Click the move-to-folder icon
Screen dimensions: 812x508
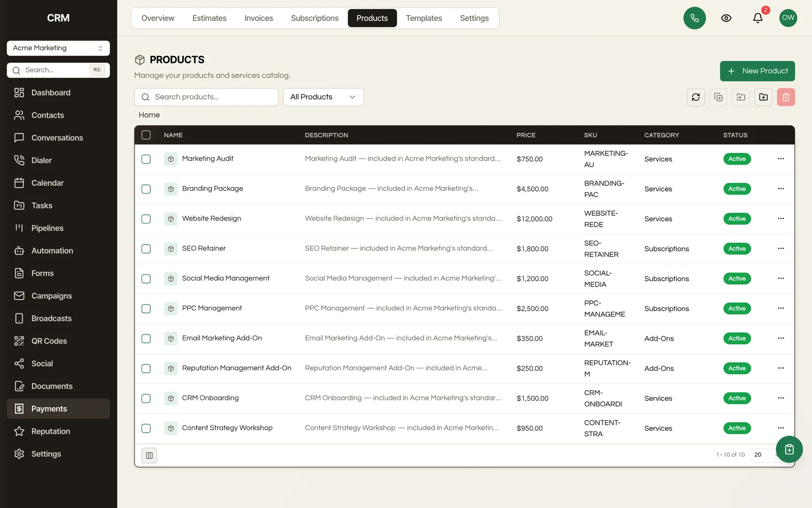741,97
